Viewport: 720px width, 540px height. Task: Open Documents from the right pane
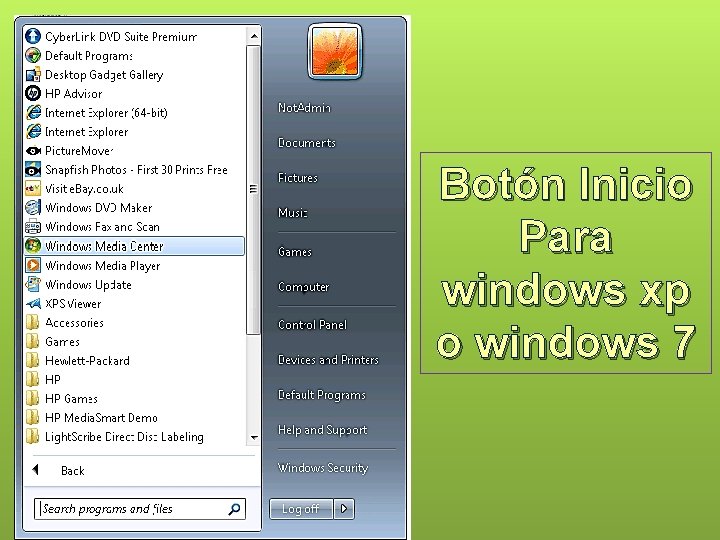click(x=307, y=143)
